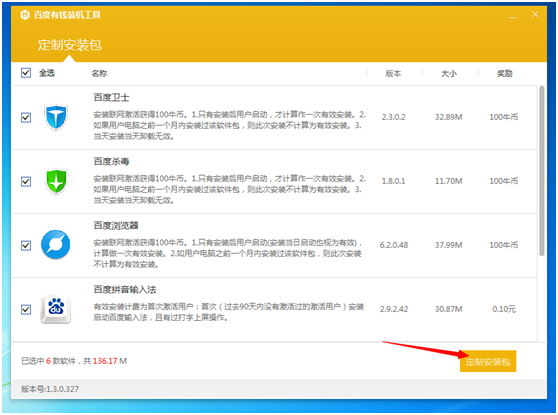The height and width of the screenshot is (415, 558).
Task: Click the yellow 定制安装包 button
Action: [488, 362]
